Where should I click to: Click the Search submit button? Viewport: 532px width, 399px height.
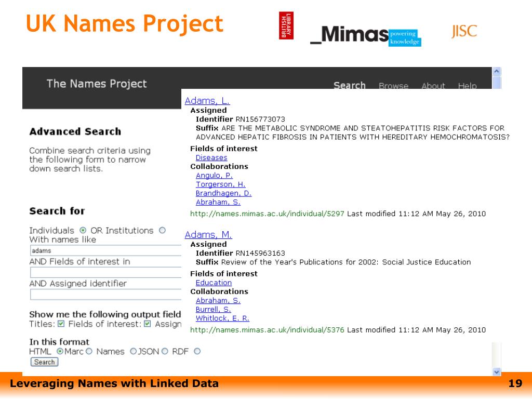pyautogui.click(x=45, y=362)
